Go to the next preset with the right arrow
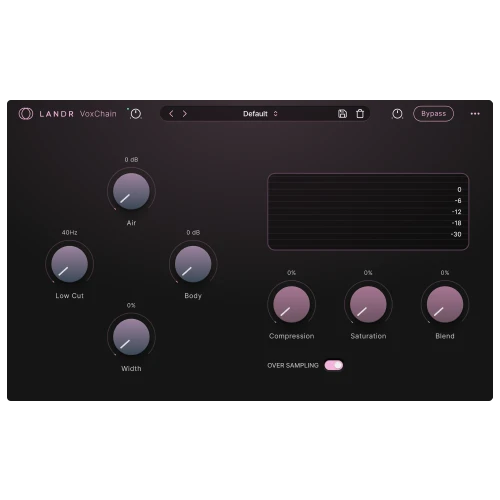This screenshot has width=500, height=500. (x=185, y=114)
